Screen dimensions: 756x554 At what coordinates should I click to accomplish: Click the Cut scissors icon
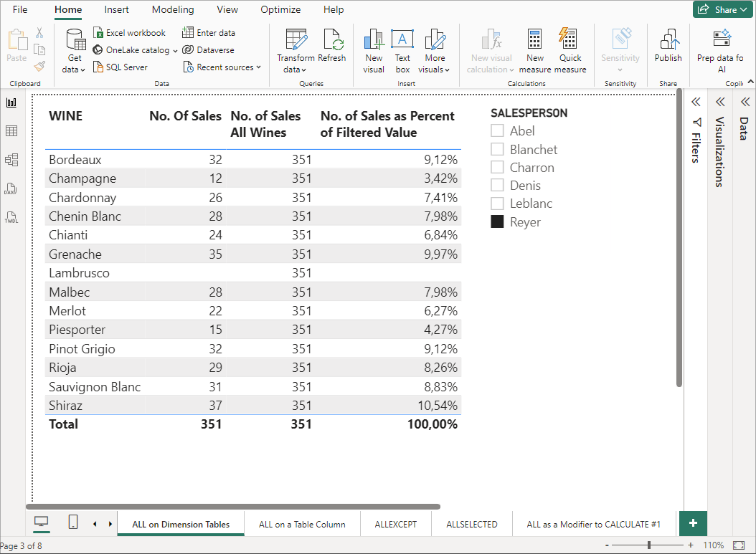click(x=39, y=33)
